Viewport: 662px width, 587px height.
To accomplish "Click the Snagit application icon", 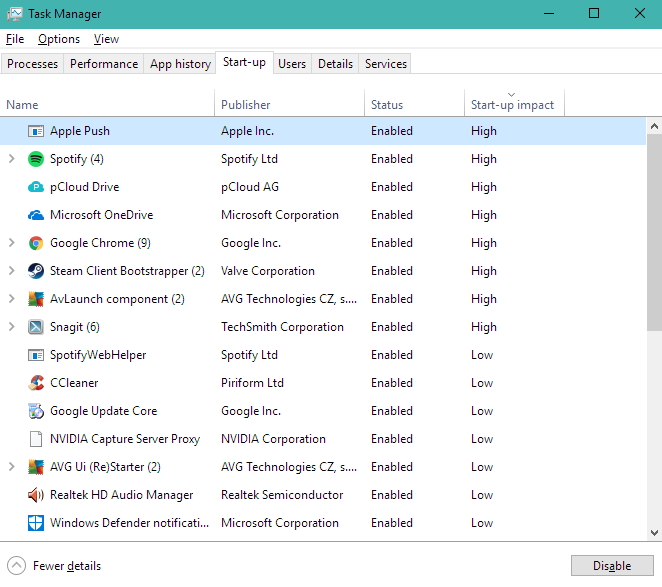I will tap(36, 327).
